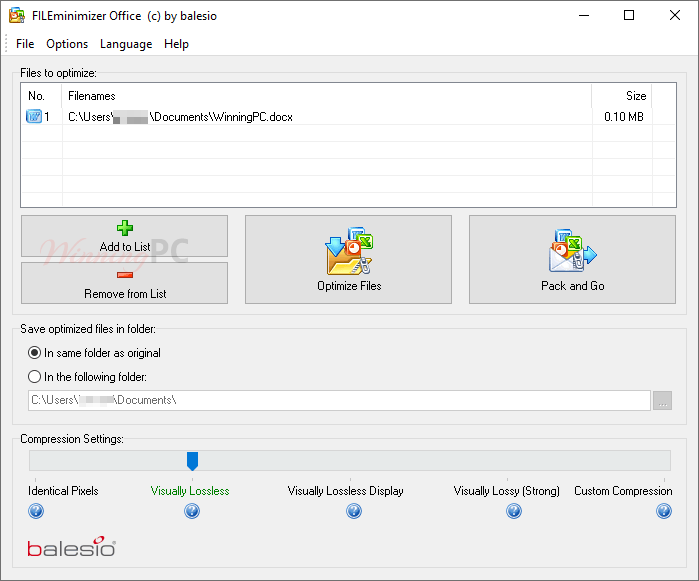This screenshot has height=581, width=699.
Task: Choose Visually Lossy (Strong) compression label
Action: (506, 491)
